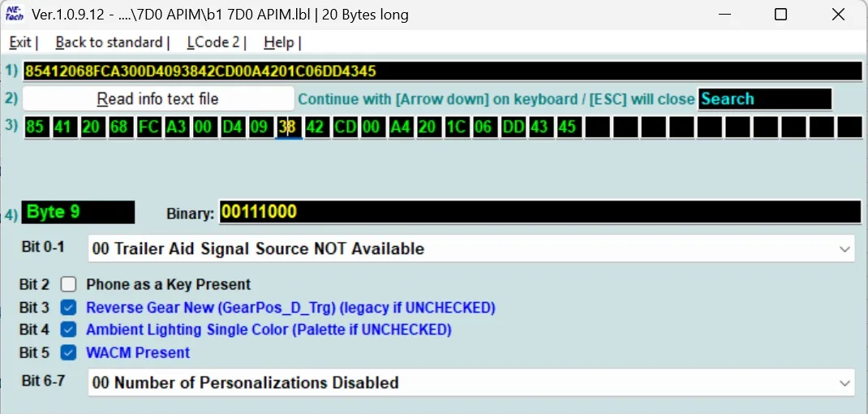
Task: Uncheck WACM Present checkbox
Action: point(69,352)
